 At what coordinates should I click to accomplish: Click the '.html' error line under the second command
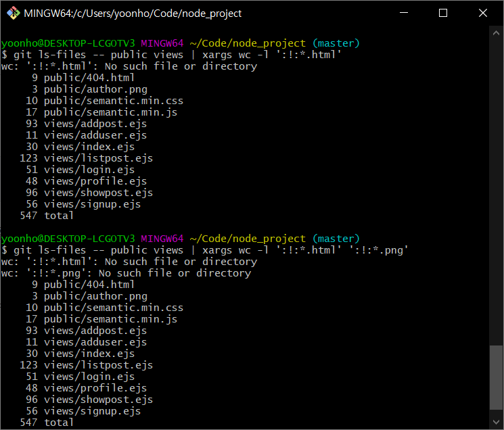129,262
